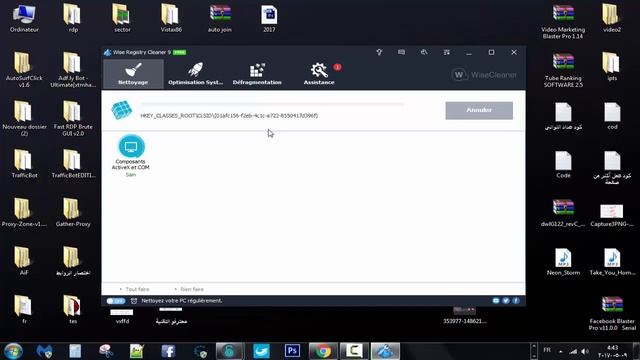Toggle the scheduler switch in status bar
This screenshot has width=640, height=360.
tap(116, 301)
